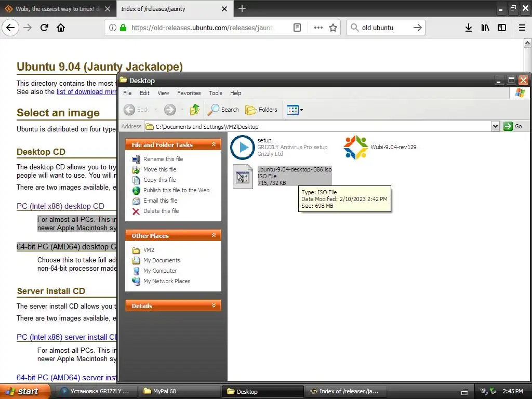532x399 pixels.
Task: Switch to MyPal 68 taskbar button
Action: 179,391
